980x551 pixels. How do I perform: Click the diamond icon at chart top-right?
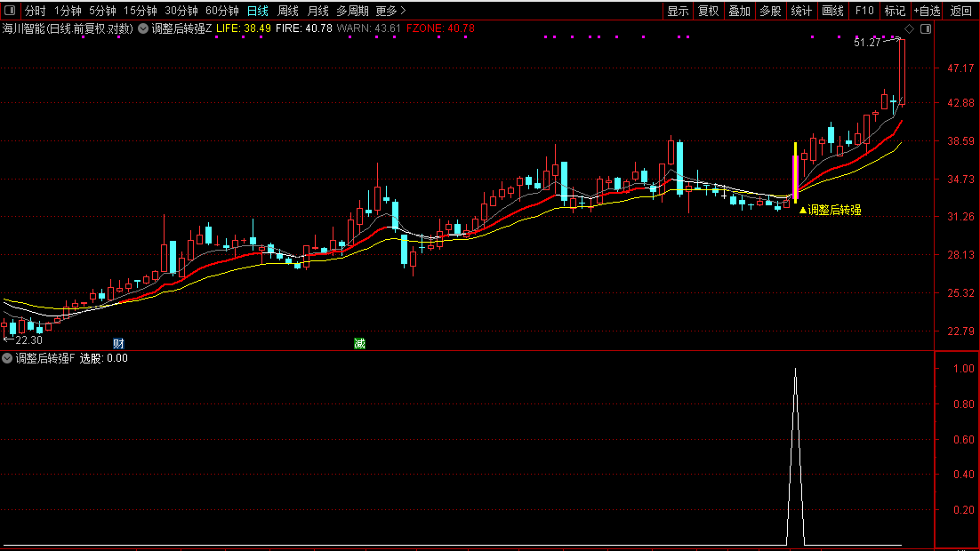910,28
